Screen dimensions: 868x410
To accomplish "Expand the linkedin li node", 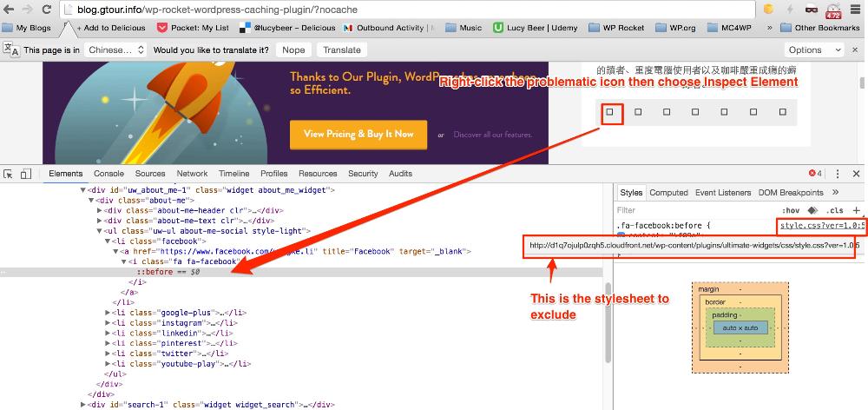I will pyautogui.click(x=108, y=333).
